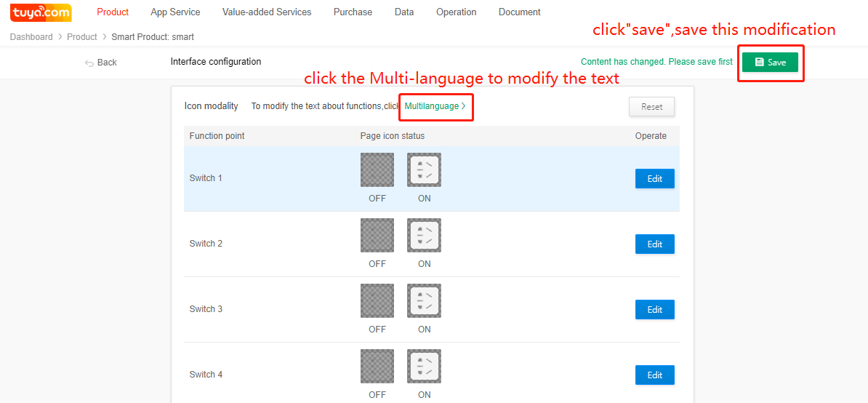Open the Multilanguage link
The width and height of the screenshot is (868, 403).
(x=435, y=105)
